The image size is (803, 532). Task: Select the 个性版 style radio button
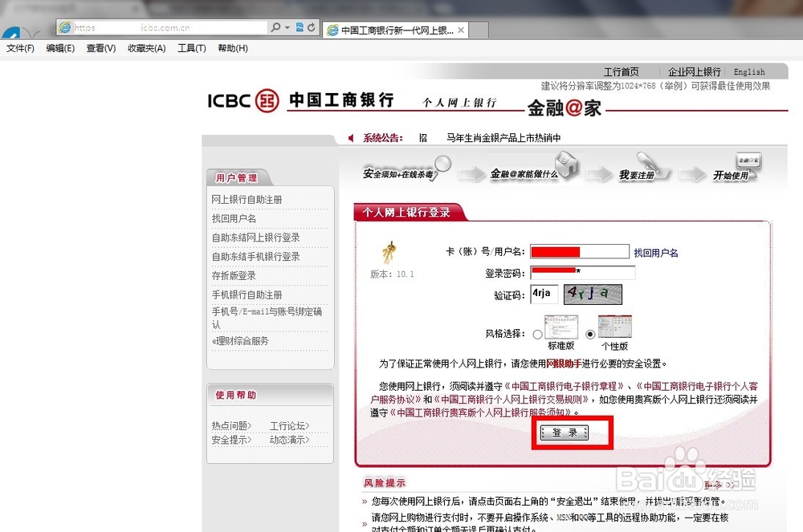coord(590,334)
